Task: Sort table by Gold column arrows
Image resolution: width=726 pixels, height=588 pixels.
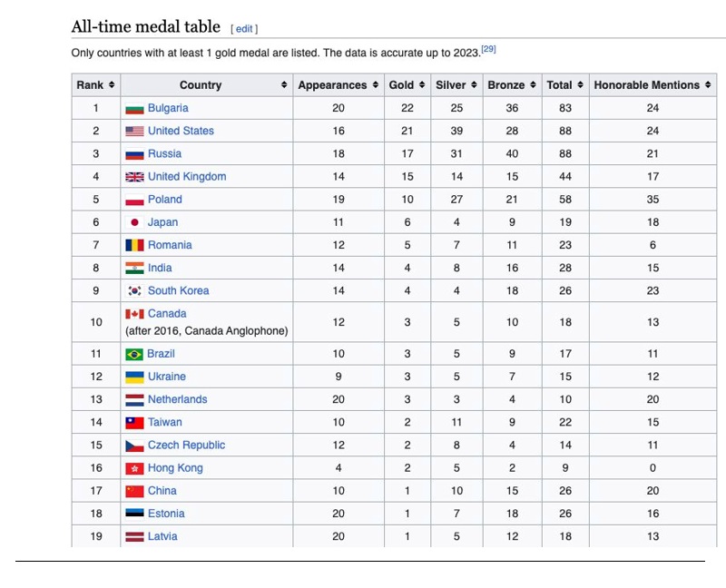Action: 422,85
